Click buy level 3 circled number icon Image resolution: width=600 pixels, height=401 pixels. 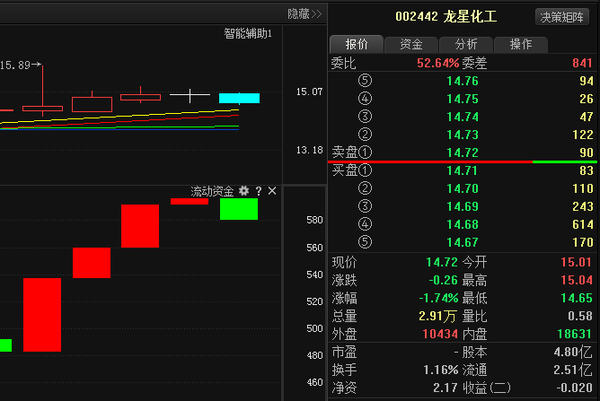click(x=365, y=206)
